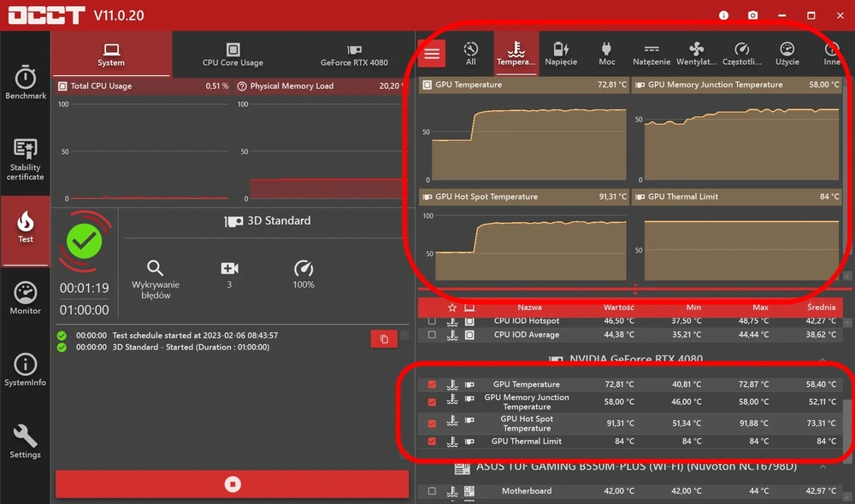855x504 pixels.
Task: Uncheck GPU Memory Junction Temperature checkbox
Action: (x=432, y=402)
